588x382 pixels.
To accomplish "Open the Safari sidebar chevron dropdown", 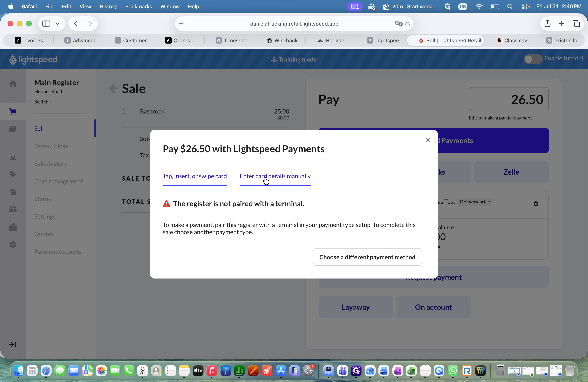I will pyautogui.click(x=58, y=23).
